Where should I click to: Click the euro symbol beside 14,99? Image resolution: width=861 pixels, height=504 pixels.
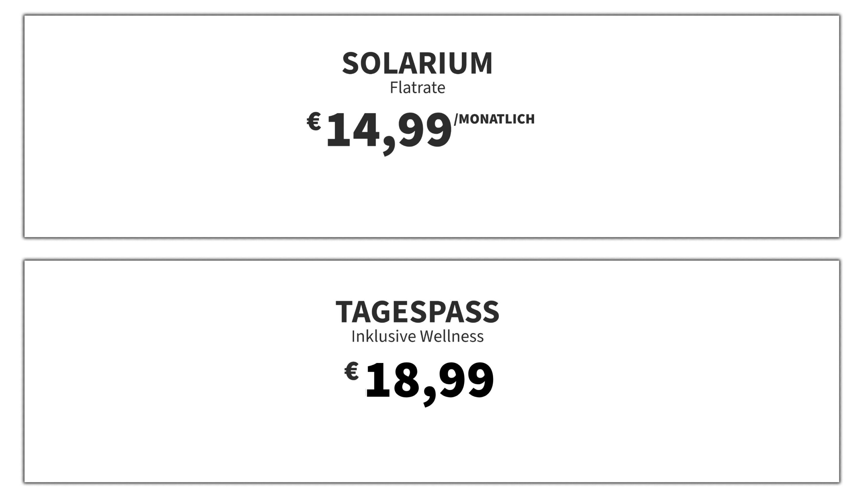click(314, 121)
